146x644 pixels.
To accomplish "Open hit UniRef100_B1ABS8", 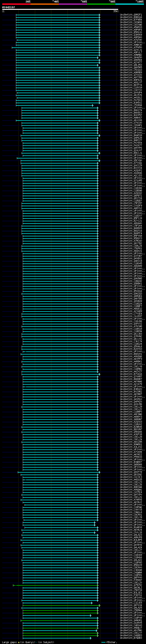I will tap(131, 527).
